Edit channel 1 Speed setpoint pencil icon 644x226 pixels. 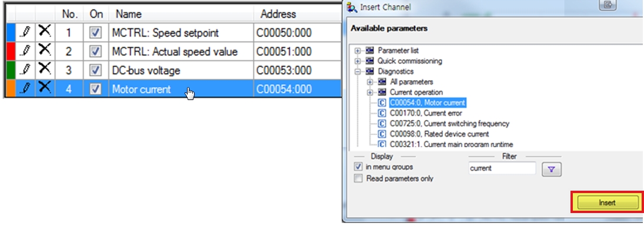pyautogui.click(x=25, y=32)
